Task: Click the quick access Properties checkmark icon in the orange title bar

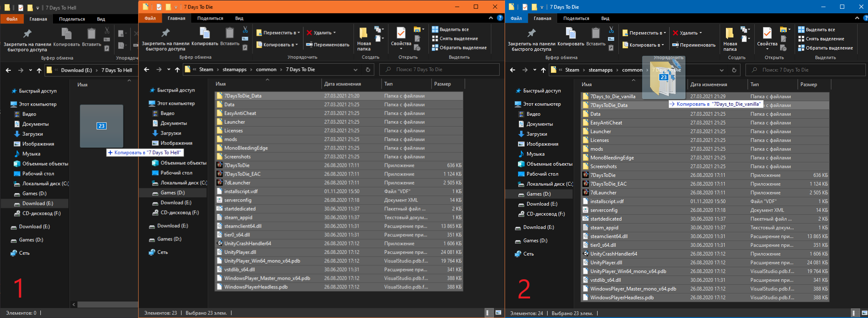Action: tap(159, 7)
